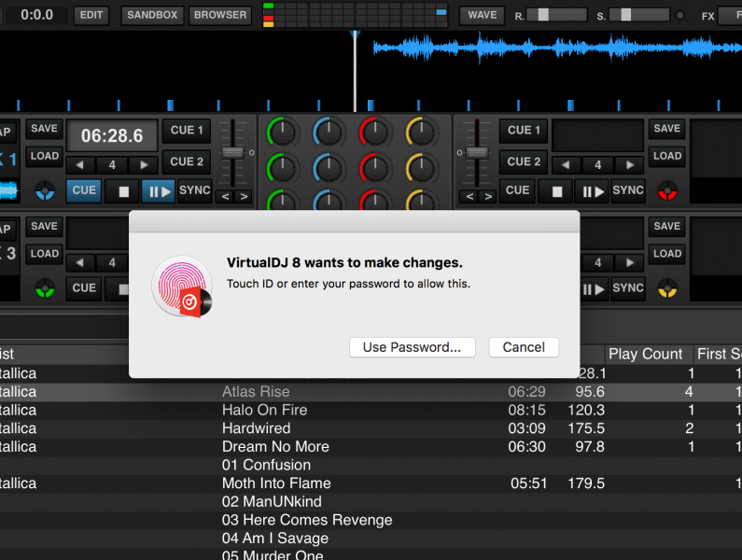742x560 pixels.
Task: Click the Use Password... button
Action: [412, 347]
